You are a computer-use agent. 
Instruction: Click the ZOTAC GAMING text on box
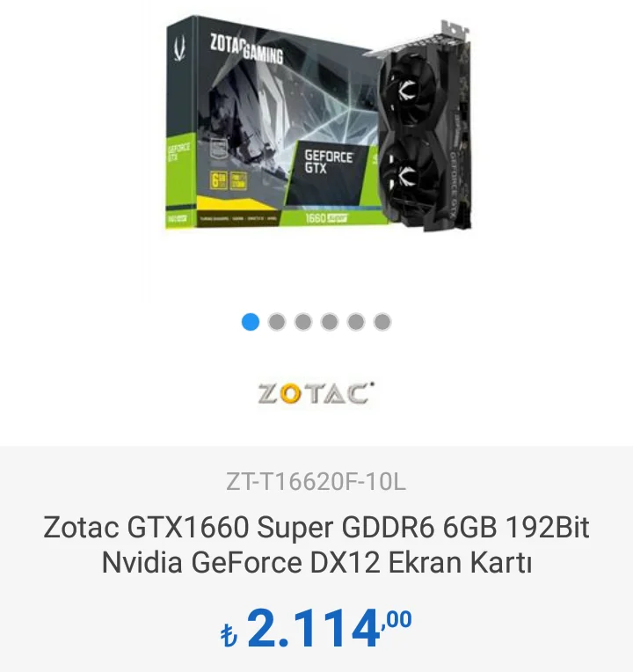click(x=247, y=48)
